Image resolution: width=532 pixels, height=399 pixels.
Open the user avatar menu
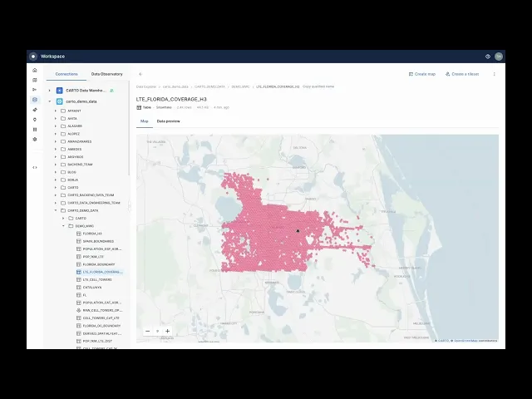(x=499, y=57)
